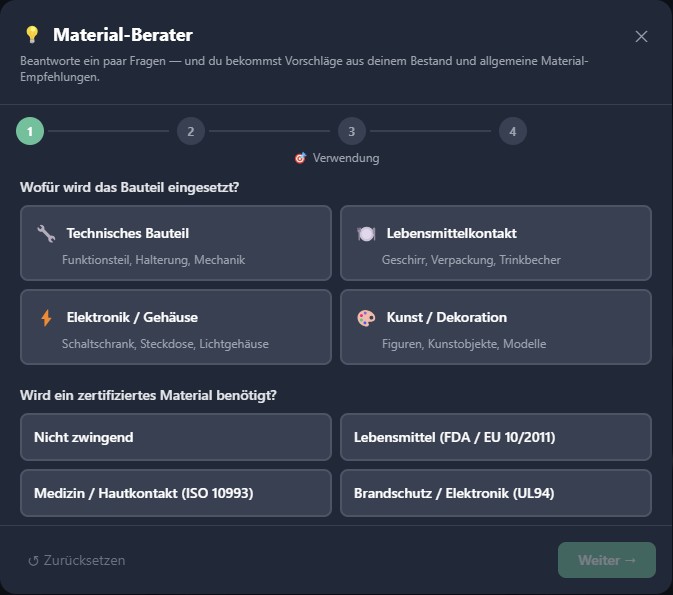Click the intro text 'Beantworte ein paar Fragen'
Viewport: 673px width, 595px height.
coord(93,61)
